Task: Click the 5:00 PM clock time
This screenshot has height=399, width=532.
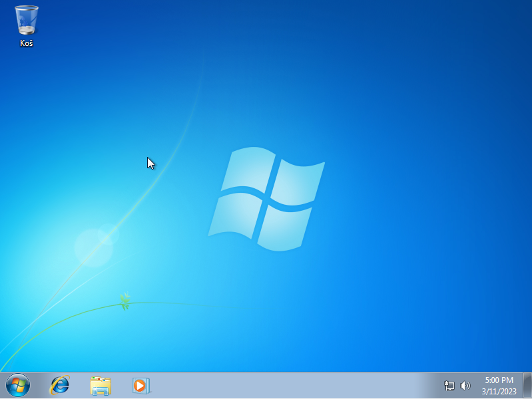Action: (499, 380)
